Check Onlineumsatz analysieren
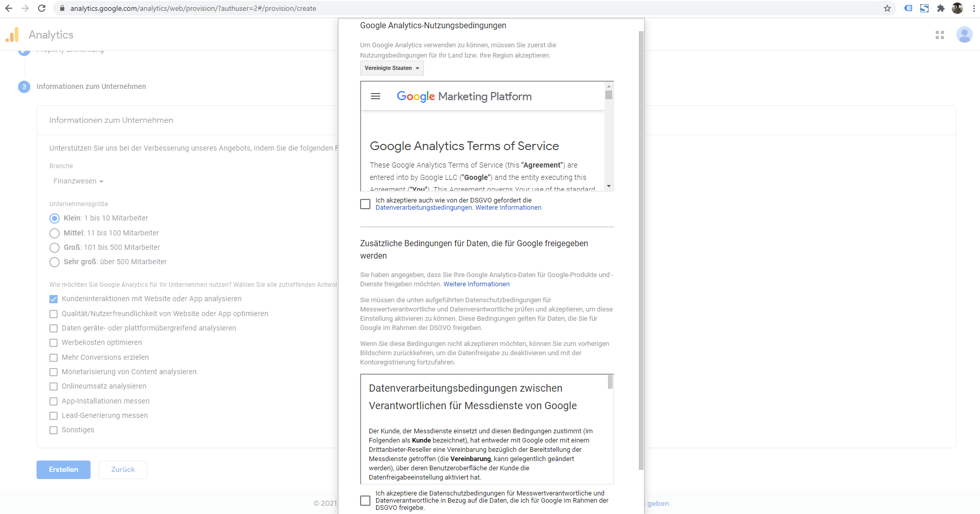 point(54,387)
